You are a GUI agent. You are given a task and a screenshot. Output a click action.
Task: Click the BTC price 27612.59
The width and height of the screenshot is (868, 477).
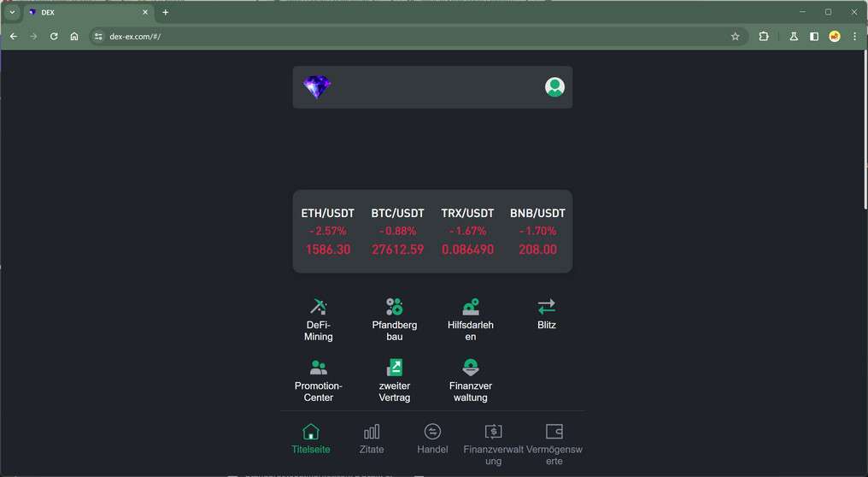(397, 250)
